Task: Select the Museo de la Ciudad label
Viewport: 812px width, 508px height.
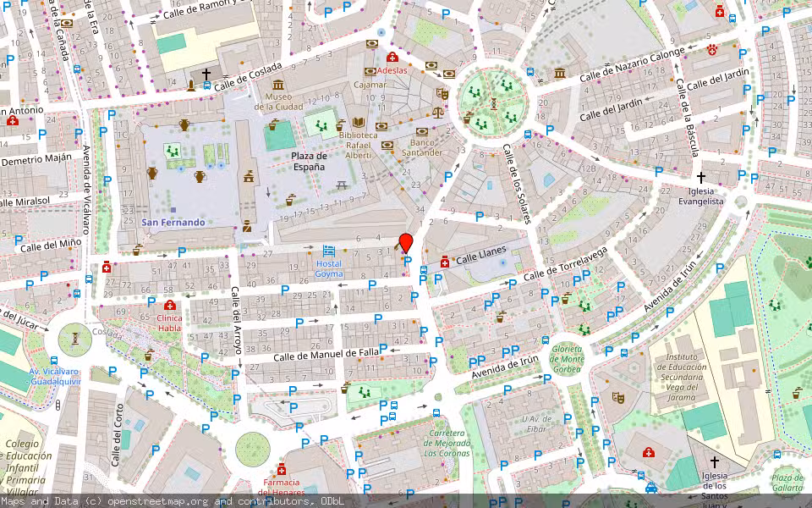Action: 278,102
